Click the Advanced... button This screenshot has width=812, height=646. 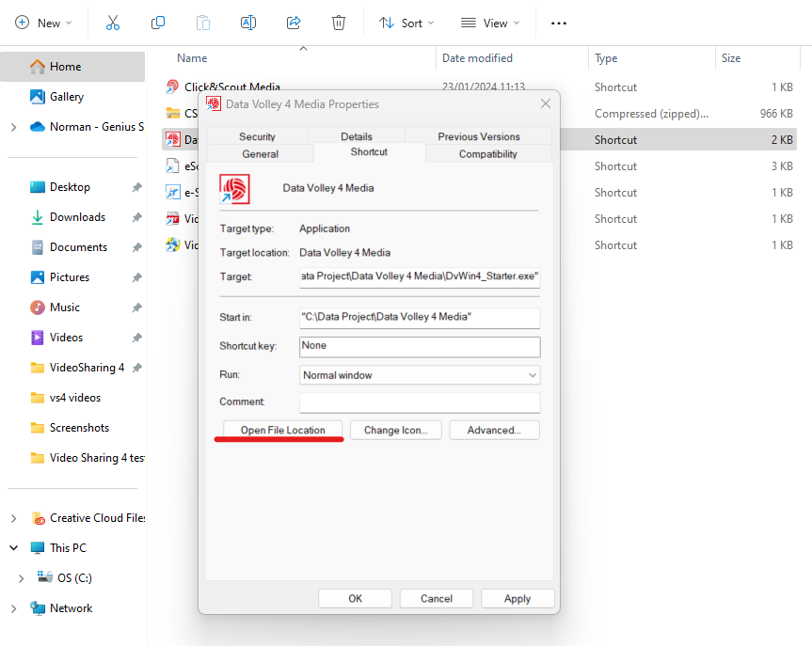(x=494, y=430)
